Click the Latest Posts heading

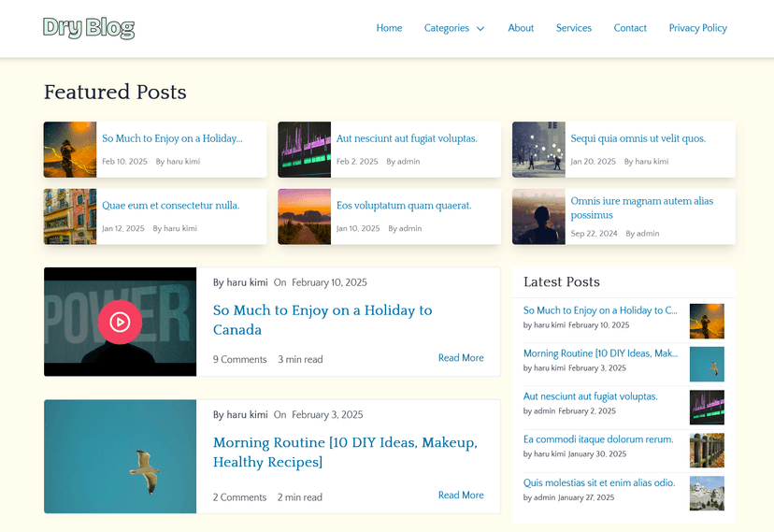562,281
